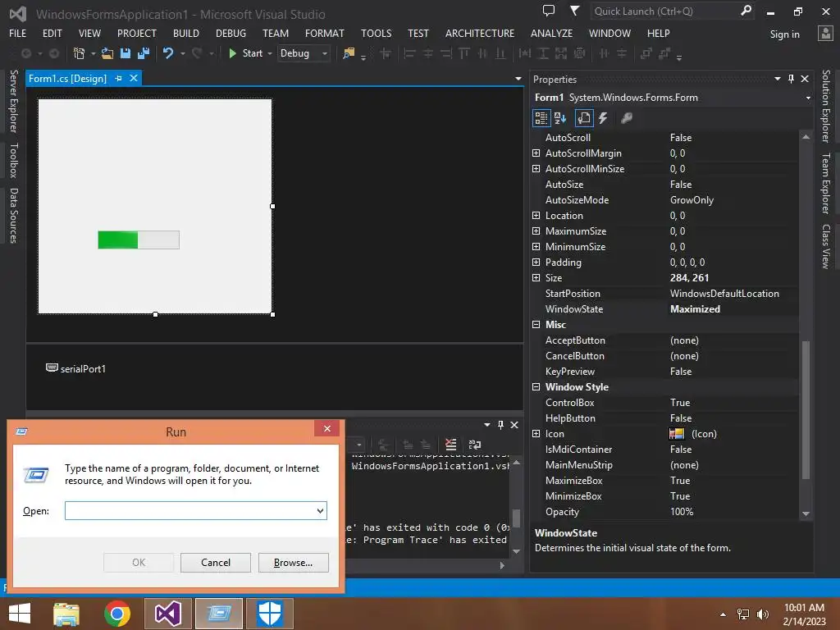Select the WindowState property value Maximized
The height and width of the screenshot is (630, 840).
[x=695, y=309]
